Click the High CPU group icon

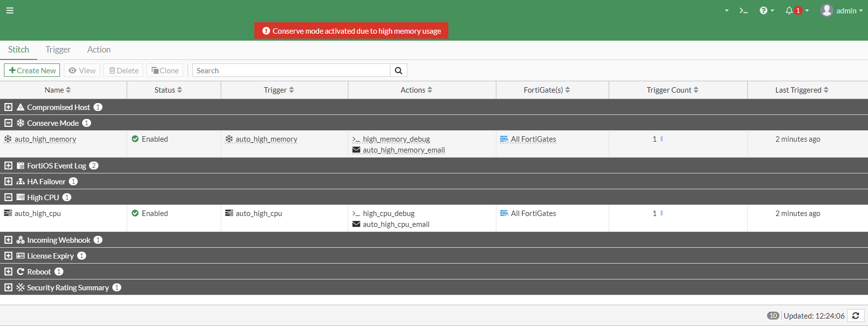[x=20, y=197]
